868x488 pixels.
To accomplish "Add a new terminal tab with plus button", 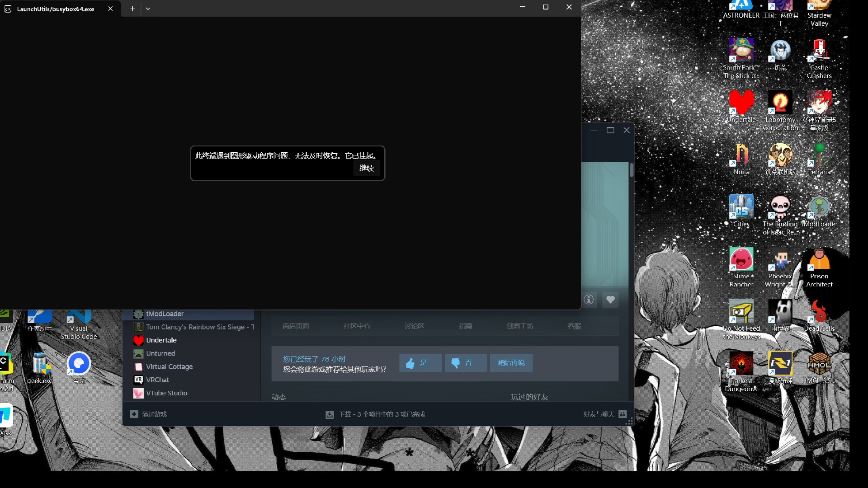I will pos(132,8).
